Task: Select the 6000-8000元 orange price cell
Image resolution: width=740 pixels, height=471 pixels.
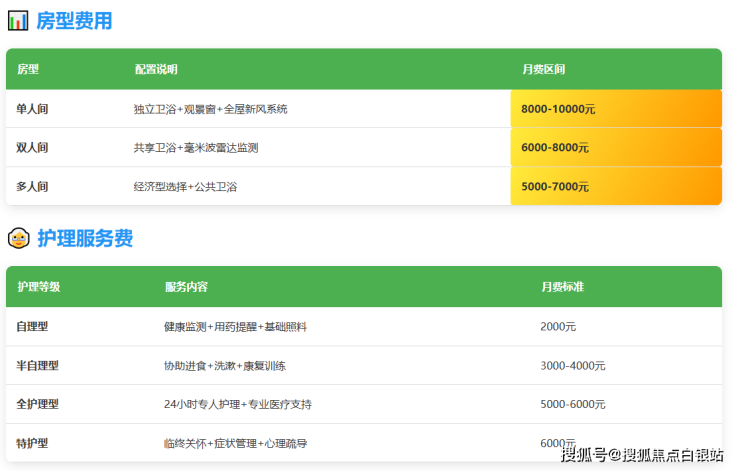Action: pyautogui.click(x=616, y=147)
